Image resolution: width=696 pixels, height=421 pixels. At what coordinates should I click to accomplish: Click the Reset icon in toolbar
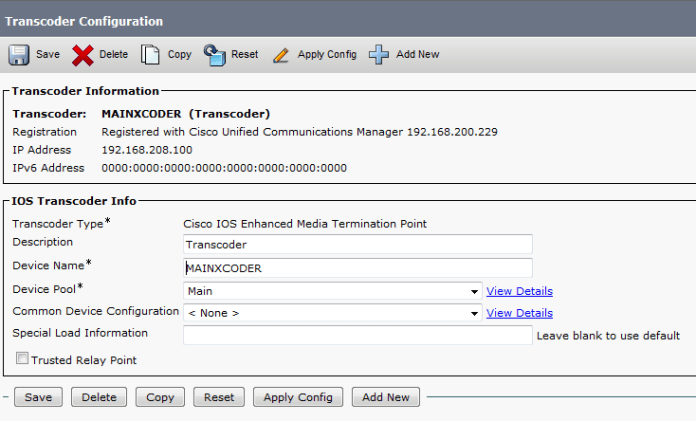click(215, 55)
